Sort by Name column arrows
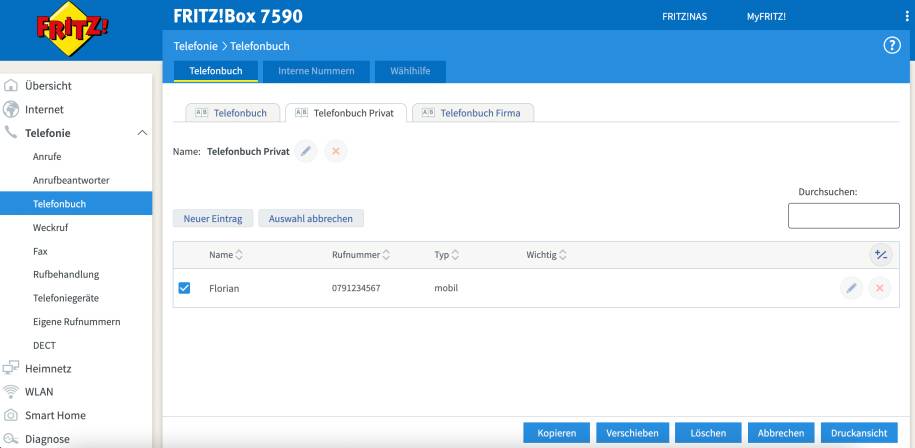The width and height of the screenshot is (915, 448). click(239, 255)
